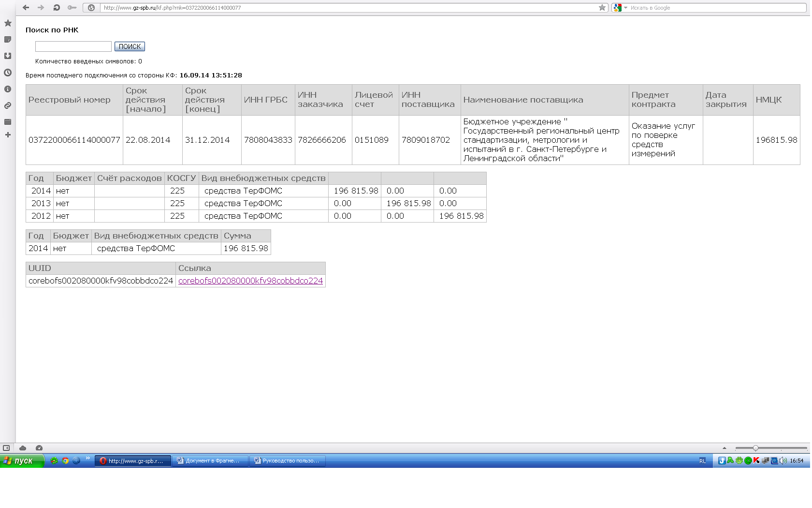The height and width of the screenshot is (508, 812).
Task: Select registry number 0372200066114000077
Action: (x=74, y=140)
